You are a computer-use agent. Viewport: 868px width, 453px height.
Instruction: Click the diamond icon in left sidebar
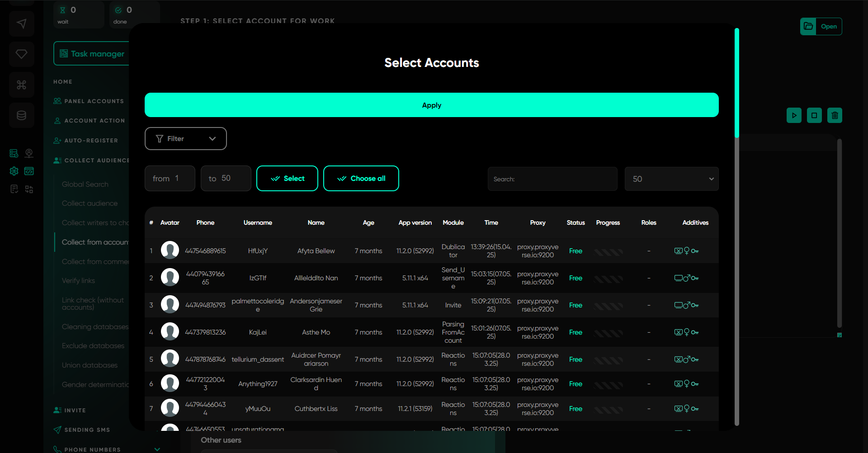click(x=21, y=54)
